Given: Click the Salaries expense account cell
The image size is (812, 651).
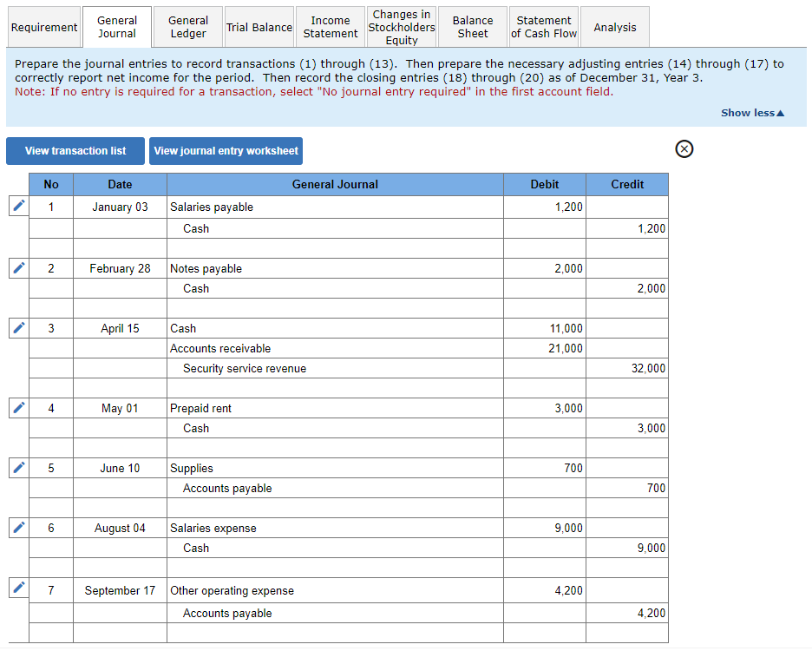Looking at the screenshot, I should [335, 528].
